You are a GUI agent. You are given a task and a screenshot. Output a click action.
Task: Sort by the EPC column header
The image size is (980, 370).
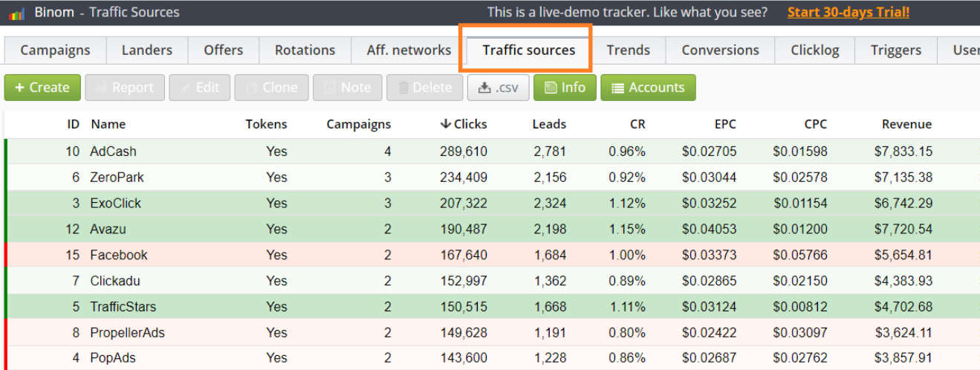724,124
